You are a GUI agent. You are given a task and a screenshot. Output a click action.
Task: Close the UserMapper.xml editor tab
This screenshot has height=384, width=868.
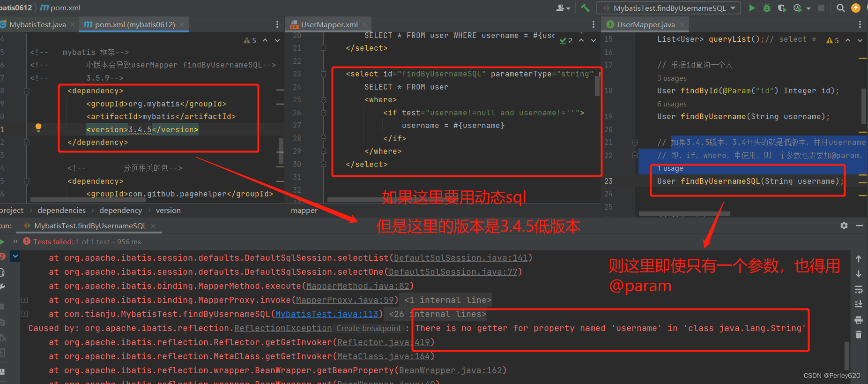(365, 24)
